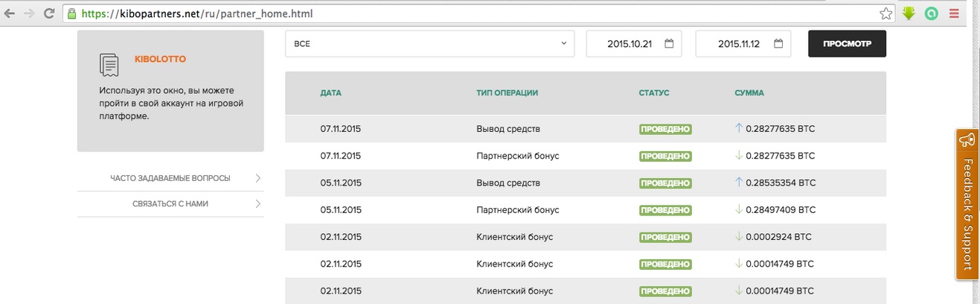Open the Feedback & Support side tab
Viewport: 980px width, 304px height.
967,204
